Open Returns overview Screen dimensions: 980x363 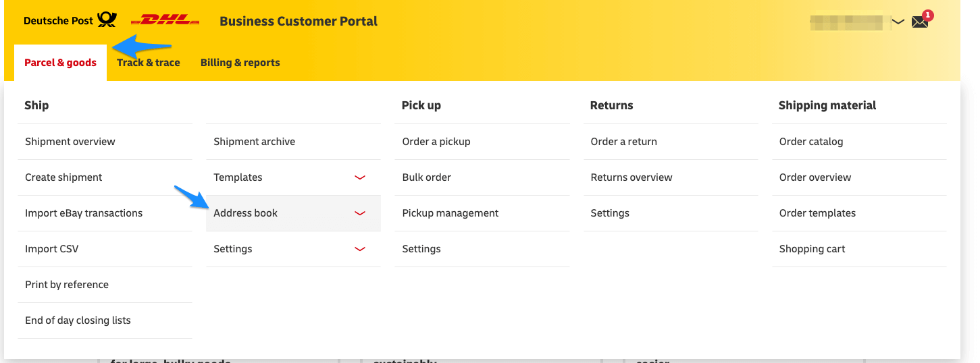click(x=671, y=177)
